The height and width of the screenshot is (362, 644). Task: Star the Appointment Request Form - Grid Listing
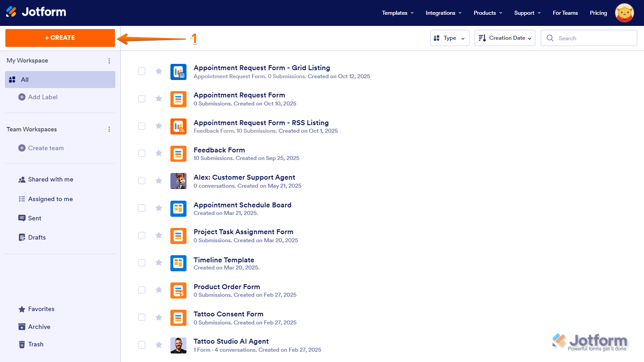coord(159,72)
